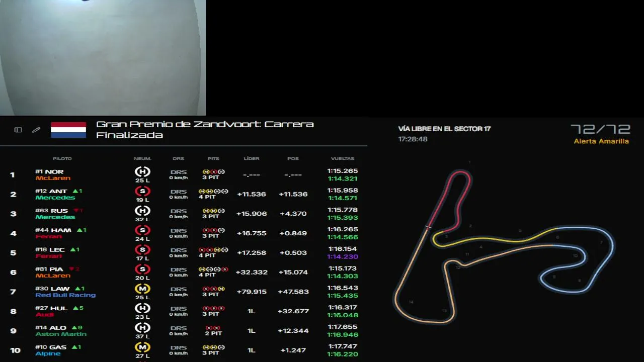Click the pencil edit icon
644x362 pixels.
(36, 130)
